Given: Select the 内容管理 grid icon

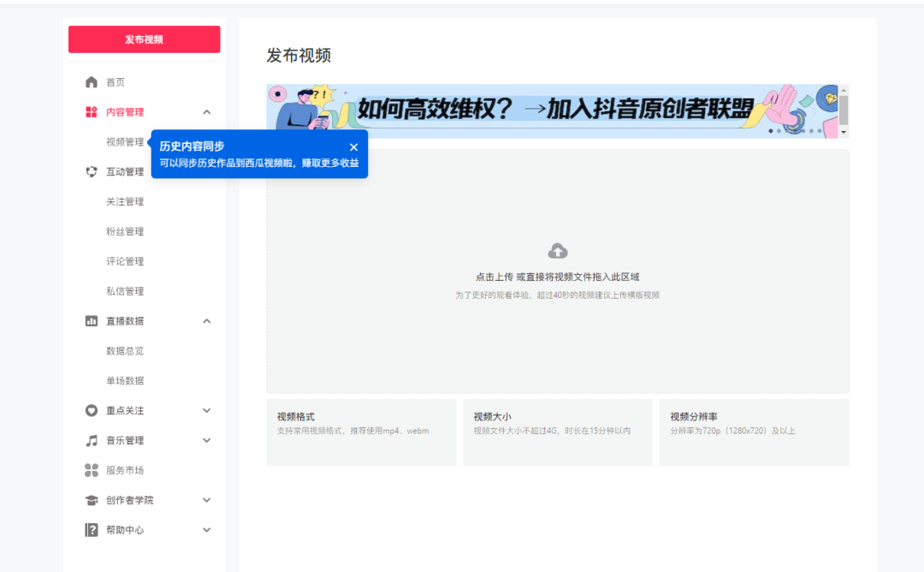Looking at the screenshot, I should click(x=92, y=111).
